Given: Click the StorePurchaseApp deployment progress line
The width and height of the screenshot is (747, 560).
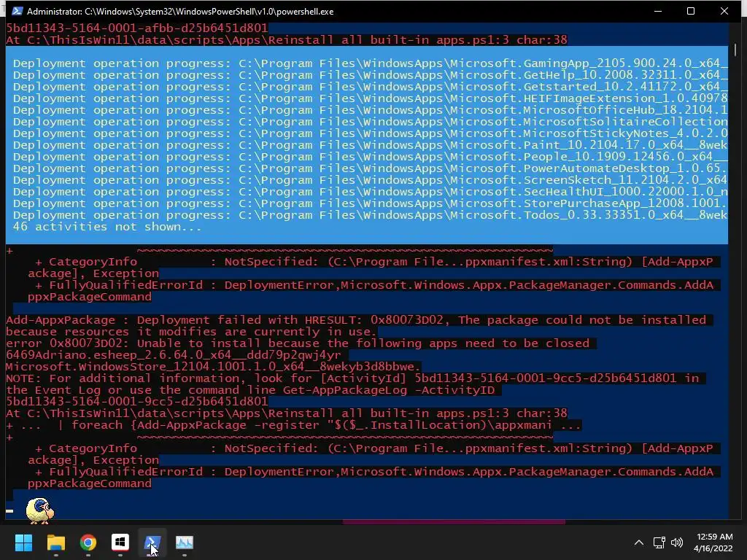Looking at the screenshot, I should tap(370, 203).
